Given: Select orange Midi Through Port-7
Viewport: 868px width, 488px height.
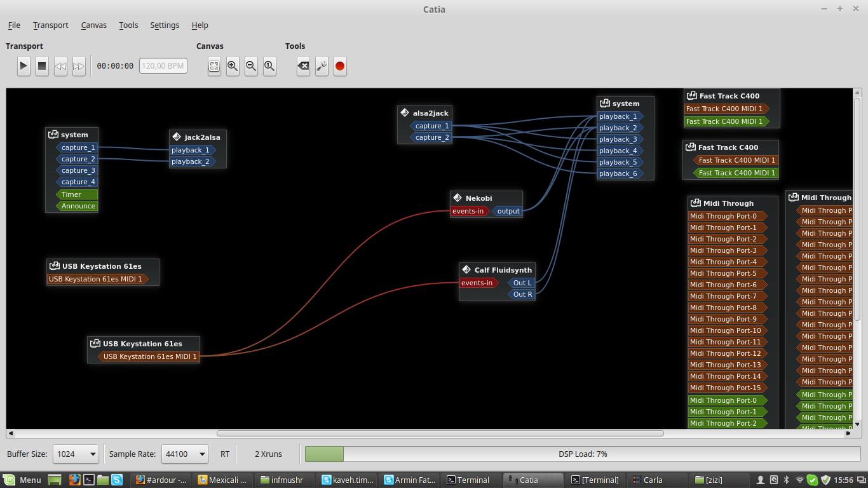Looking at the screenshot, I should click(x=728, y=296).
